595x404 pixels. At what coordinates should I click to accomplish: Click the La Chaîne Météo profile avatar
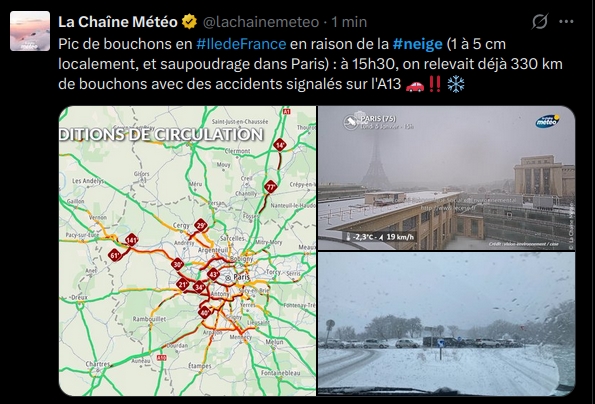[x=30, y=31]
